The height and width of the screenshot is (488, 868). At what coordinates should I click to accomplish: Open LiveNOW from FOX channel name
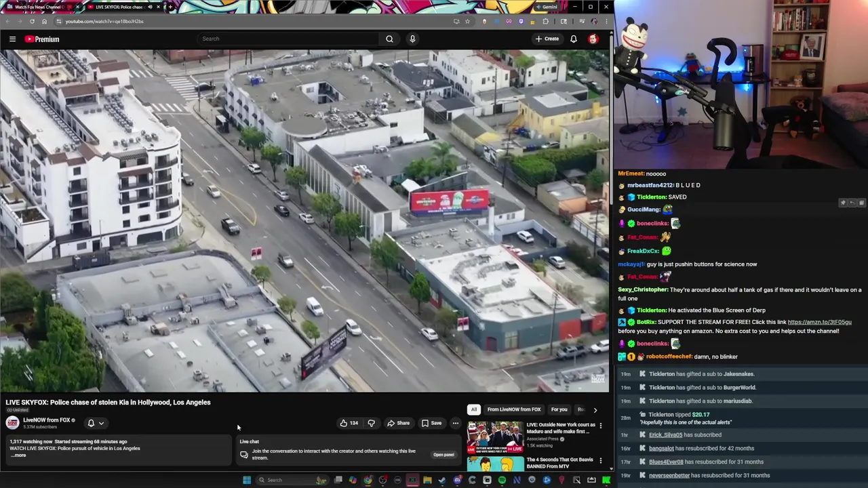click(47, 420)
